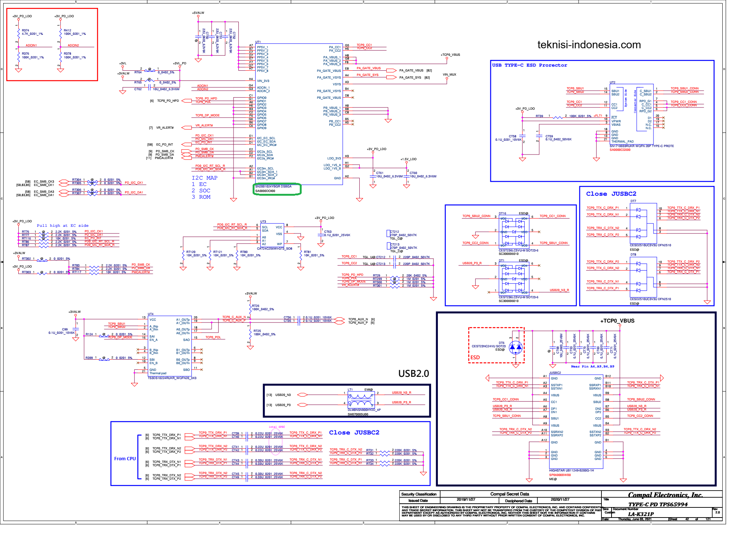Select the USB TYPE-C ESD Prorector title
Image resolution: width=756 pixels, height=534 pixels.
coord(529,65)
